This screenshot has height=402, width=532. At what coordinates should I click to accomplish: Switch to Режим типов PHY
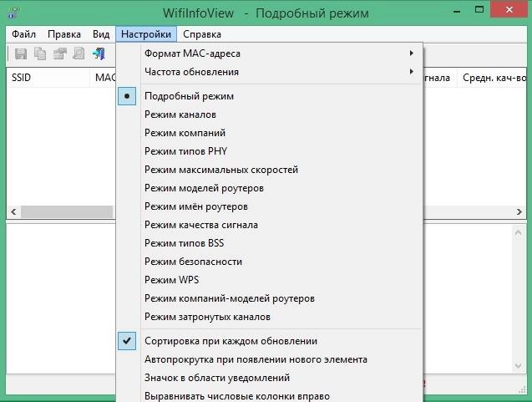point(270,151)
